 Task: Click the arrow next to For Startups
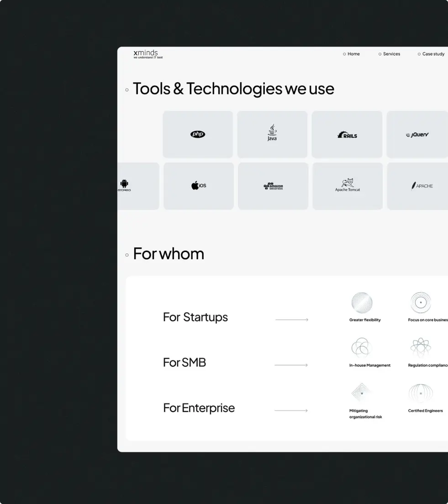coord(292,320)
